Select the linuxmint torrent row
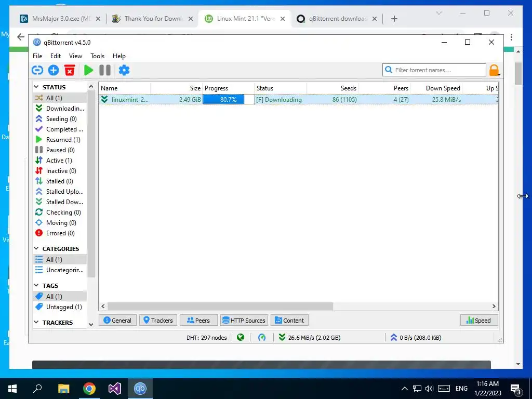The height and width of the screenshot is (399, 532). point(299,99)
